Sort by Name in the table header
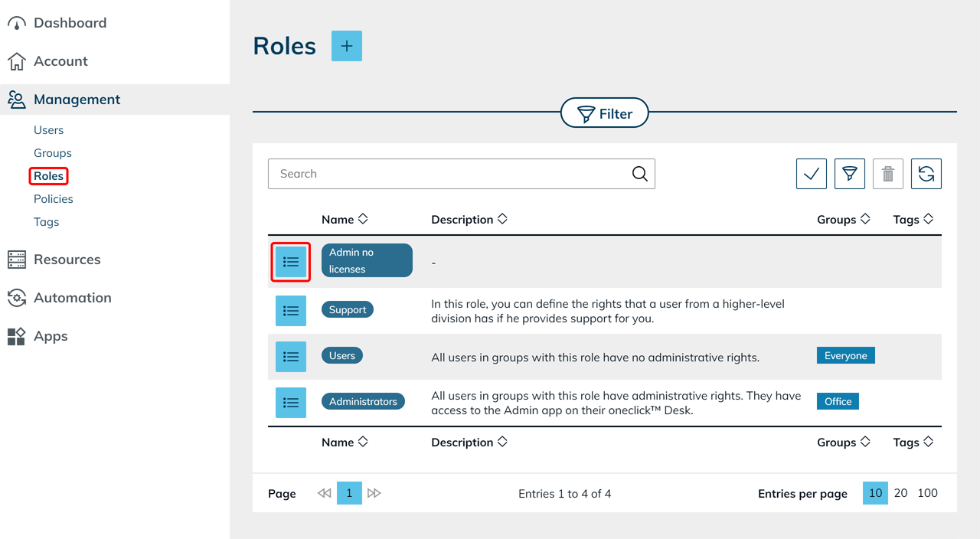Screen dimensions: 980x539 [x=345, y=220]
